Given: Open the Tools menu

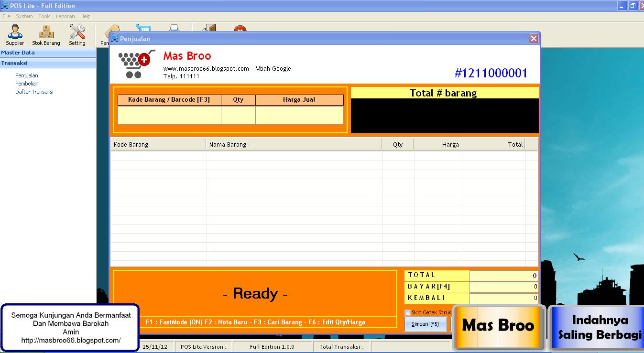Looking at the screenshot, I should (44, 16).
